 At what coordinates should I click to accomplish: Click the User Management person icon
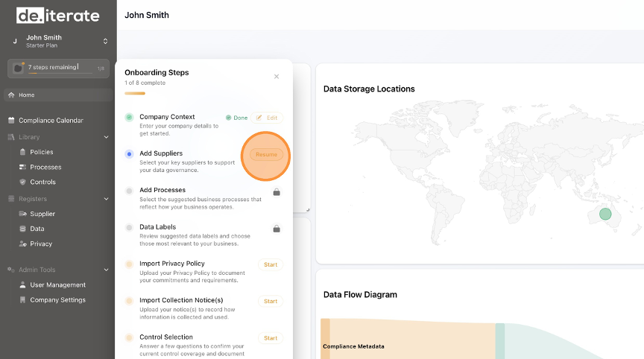coord(22,285)
